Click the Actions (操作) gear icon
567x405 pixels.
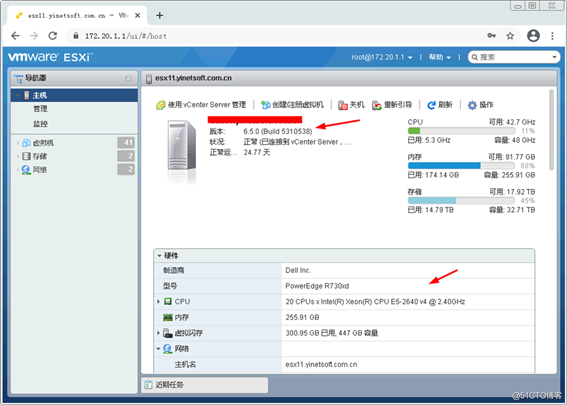(472, 105)
